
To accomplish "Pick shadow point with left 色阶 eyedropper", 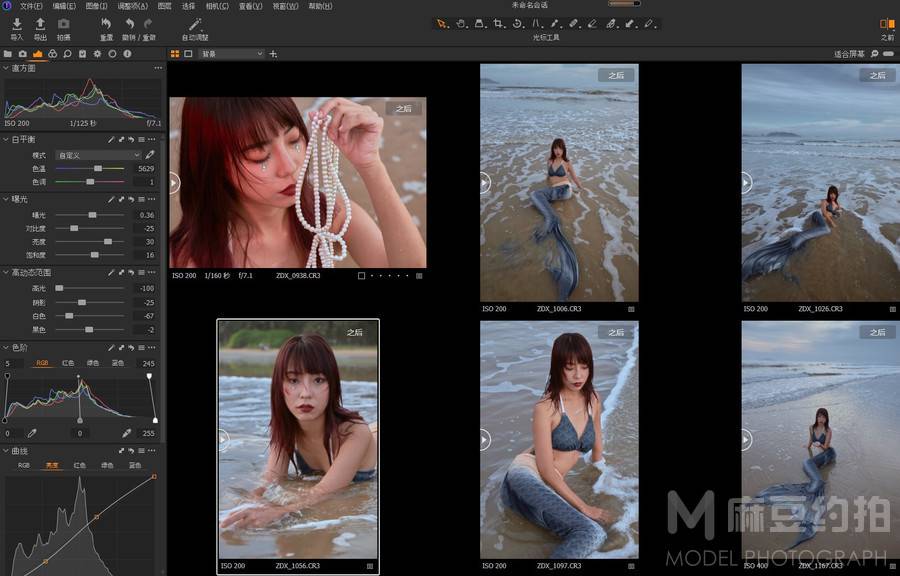I will pos(32,433).
